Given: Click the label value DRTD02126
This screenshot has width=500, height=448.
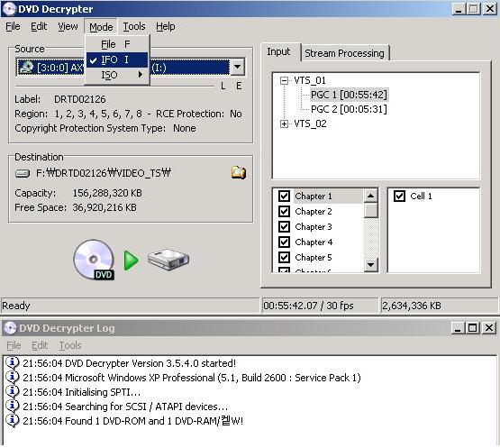Looking at the screenshot, I should pos(80,99).
